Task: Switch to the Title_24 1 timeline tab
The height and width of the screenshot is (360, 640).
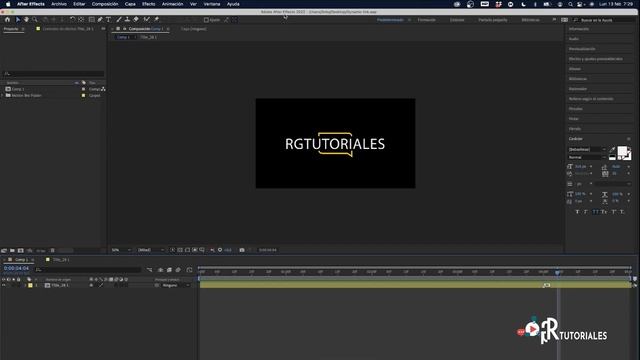Action: click(61, 260)
